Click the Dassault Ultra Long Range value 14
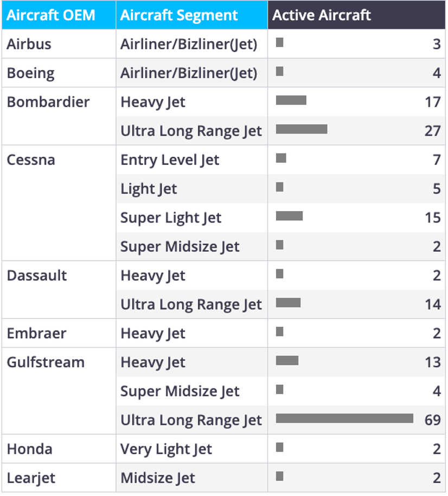Screen dimensions: 448x496 point(432,304)
